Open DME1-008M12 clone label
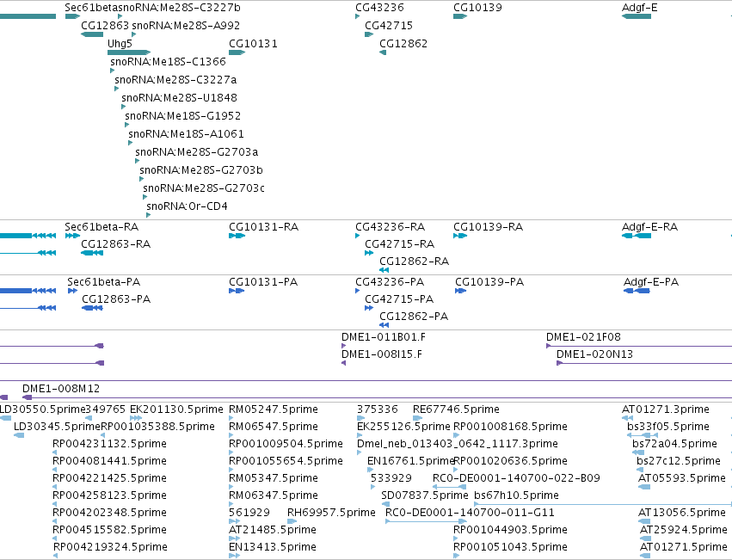 point(61,389)
